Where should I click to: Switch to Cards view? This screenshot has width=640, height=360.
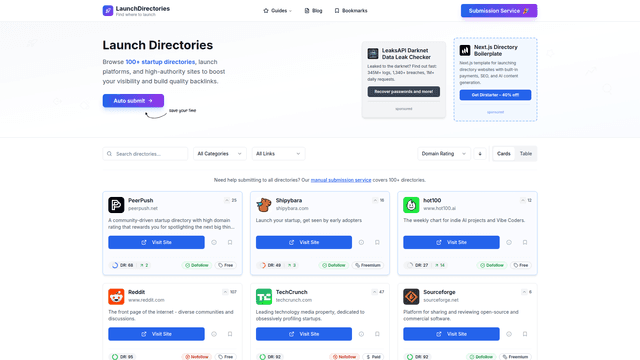504,154
